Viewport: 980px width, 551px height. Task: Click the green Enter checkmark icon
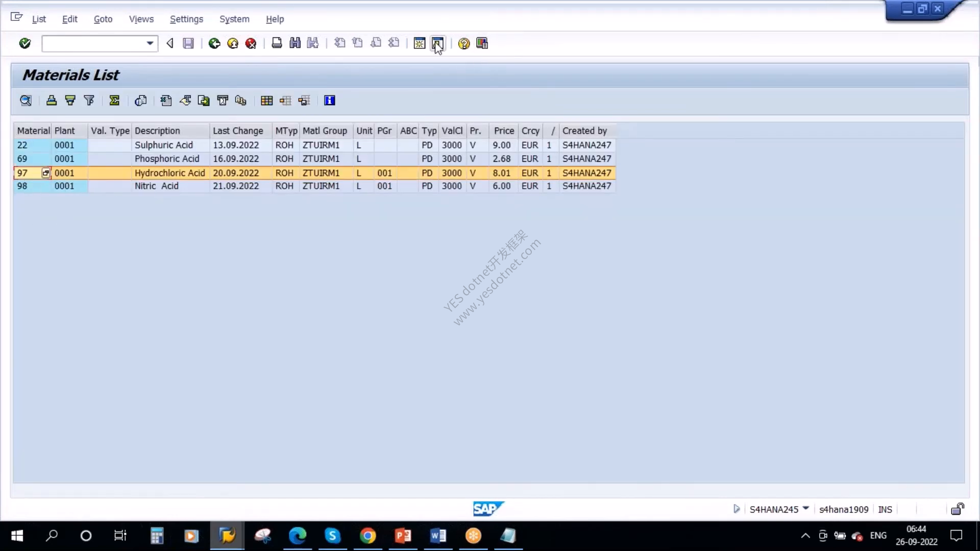(x=25, y=43)
